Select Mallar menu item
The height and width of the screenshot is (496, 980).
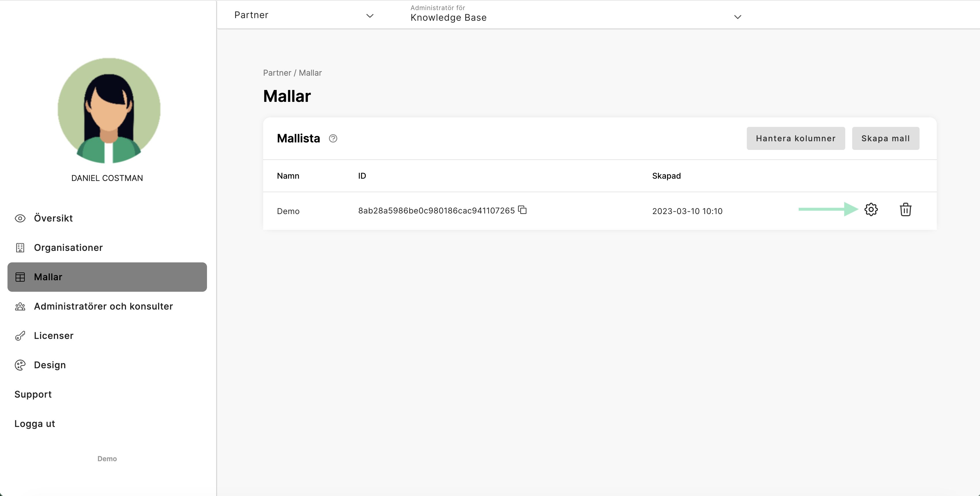click(x=107, y=277)
